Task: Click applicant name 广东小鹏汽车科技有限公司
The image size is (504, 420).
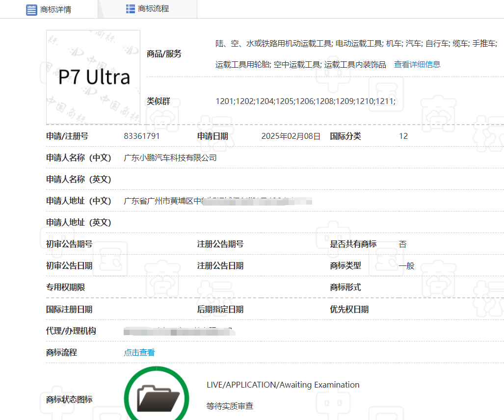Action: (170, 158)
